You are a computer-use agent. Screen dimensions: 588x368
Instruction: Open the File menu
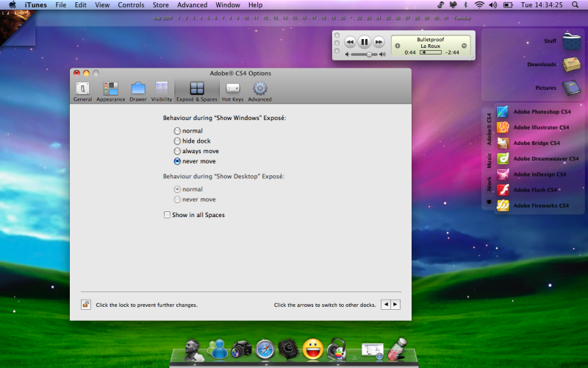click(61, 5)
